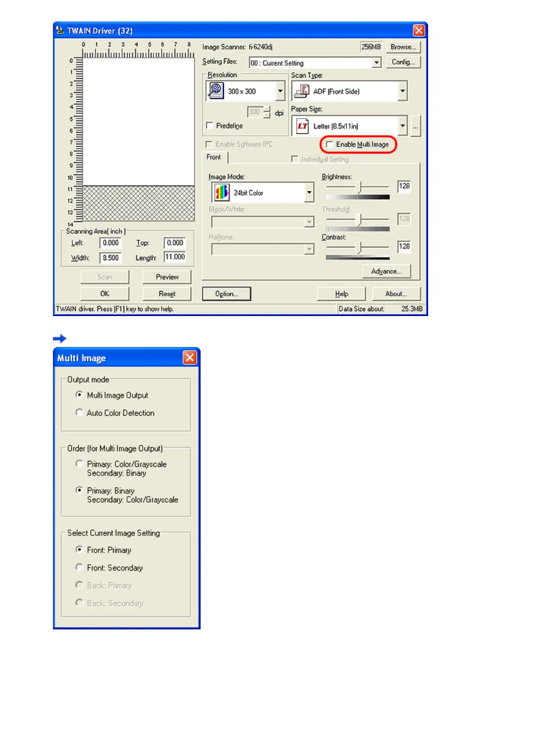Click the Help button

(341, 294)
